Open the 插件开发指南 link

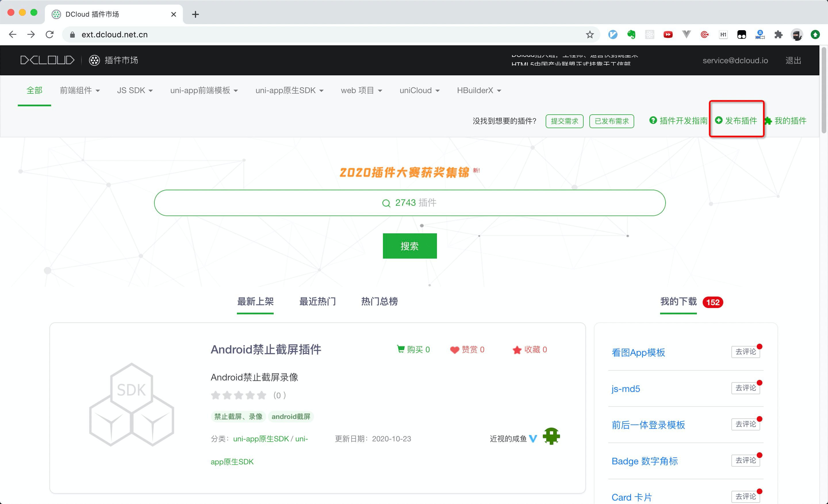[678, 121]
